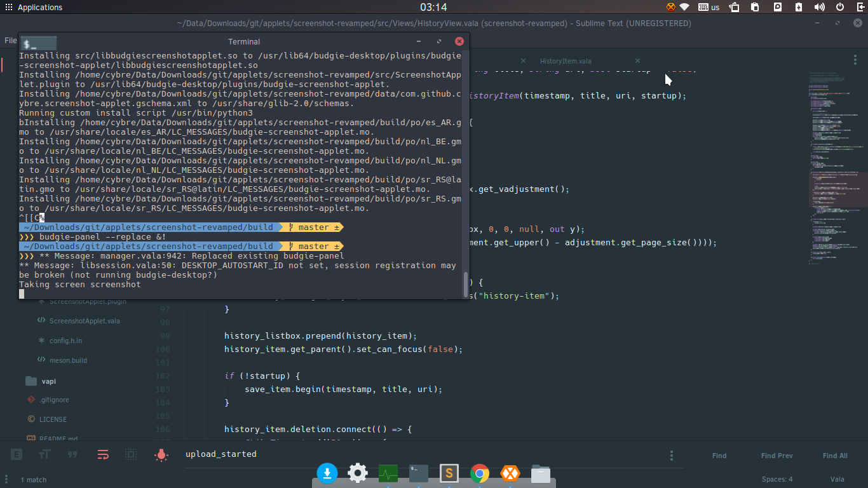This screenshot has width=868, height=488.
Task: Click the Terminal vertical scrollbar
Action: point(466,285)
